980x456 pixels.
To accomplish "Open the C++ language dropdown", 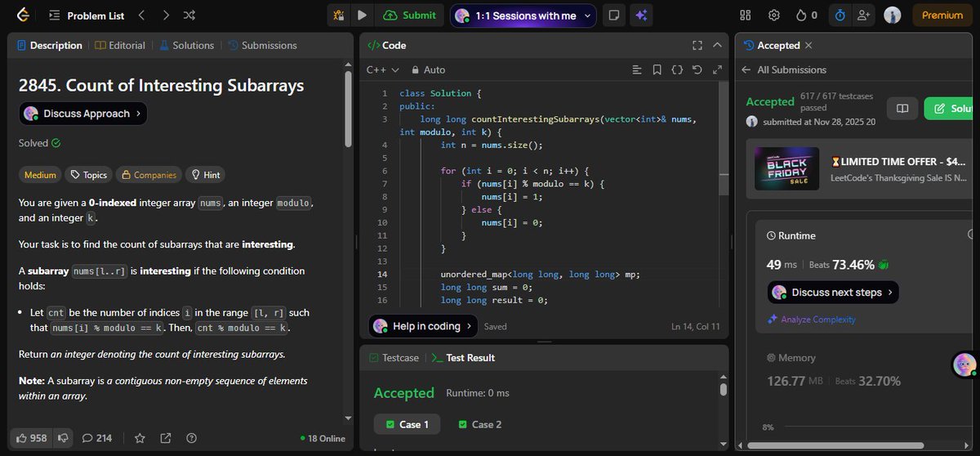I will [x=383, y=70].
